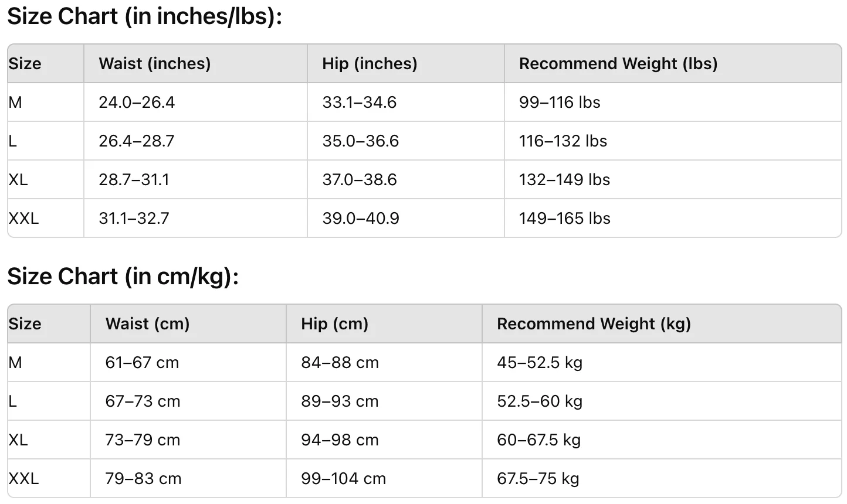The height and width of the screenshot is (504, 847).
Task: Click the 132–149 lbs weight cell
Action: (x=564, y=179)
